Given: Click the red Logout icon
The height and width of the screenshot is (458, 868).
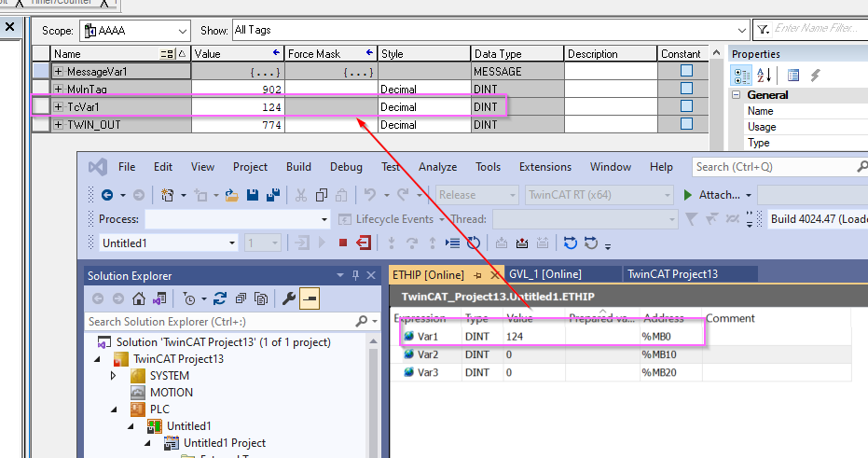Looking at the screenshot, I should [364, 243].
